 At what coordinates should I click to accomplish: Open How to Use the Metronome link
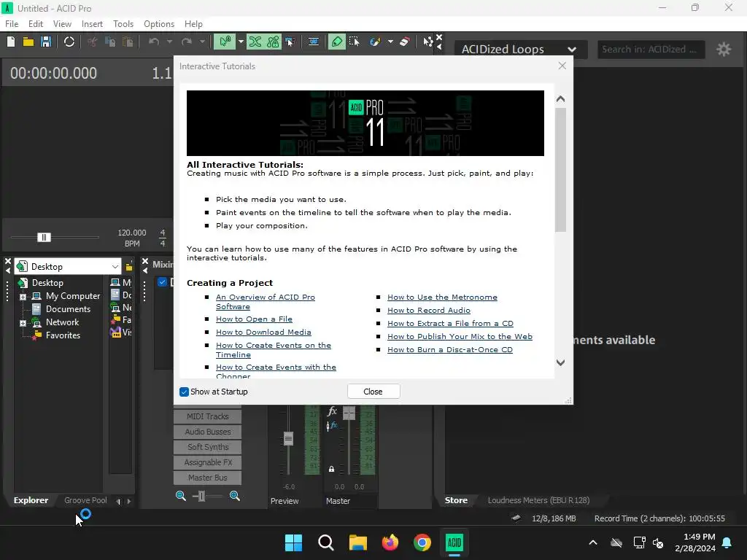tap(442, 297)
